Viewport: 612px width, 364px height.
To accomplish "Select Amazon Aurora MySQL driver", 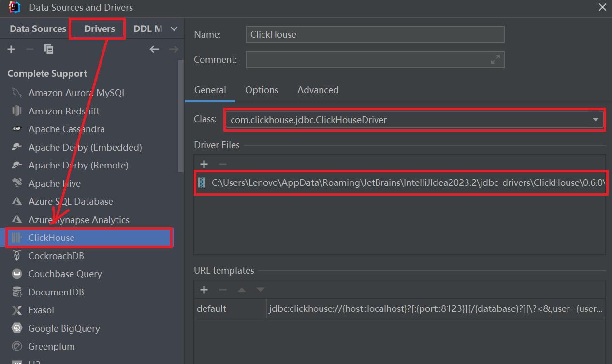I will tap(77, 93).
